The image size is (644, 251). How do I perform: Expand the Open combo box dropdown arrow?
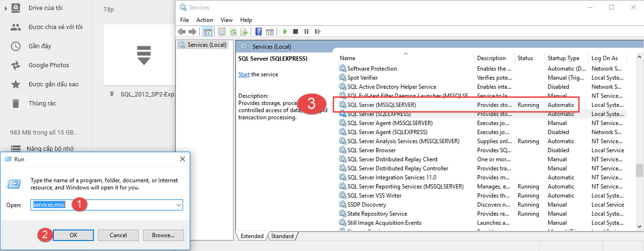pyautogui.click(x=179, y=205)
